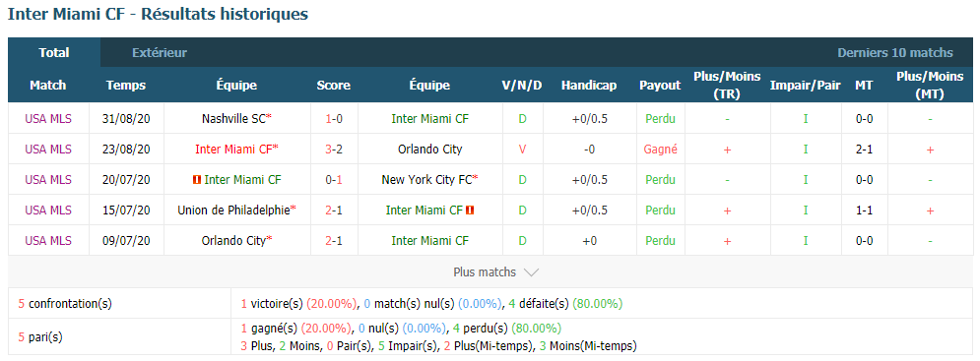Click the 3-2 score of Inter Miami vs Orlando
This screenshot has height=361, width=980.
(x=333, y=150)
